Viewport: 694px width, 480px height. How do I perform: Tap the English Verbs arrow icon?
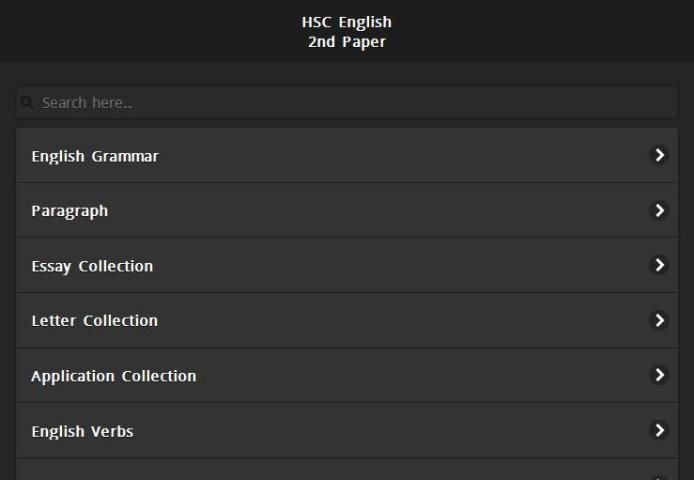(659, 430)
